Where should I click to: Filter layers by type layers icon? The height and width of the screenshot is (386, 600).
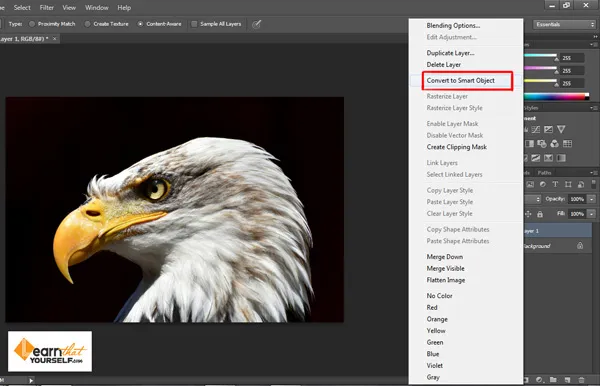[555, 184]
